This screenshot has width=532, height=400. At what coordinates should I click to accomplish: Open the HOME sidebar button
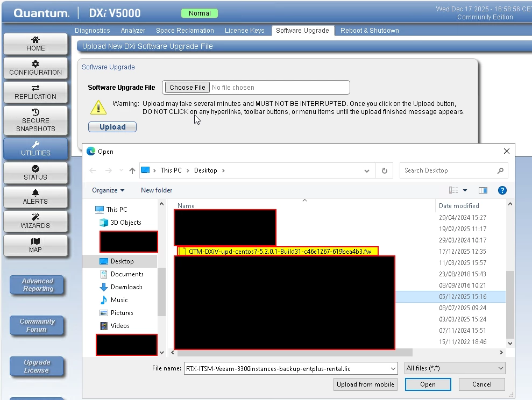[x=36, y=44]
